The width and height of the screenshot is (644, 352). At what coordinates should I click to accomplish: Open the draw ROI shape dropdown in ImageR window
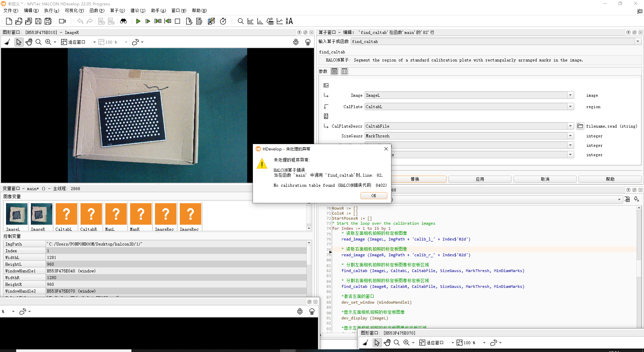[142, 42]
